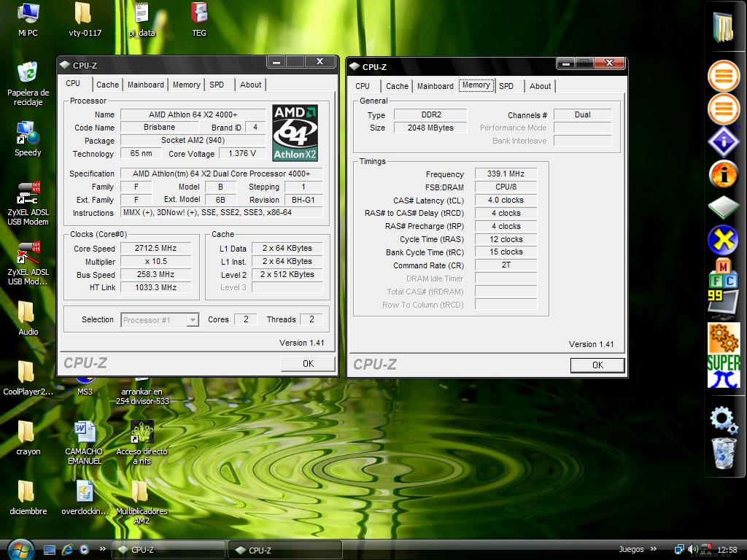
Task: Open the pi_data text file
Action: pyautogui.click(x=142, y=19)
